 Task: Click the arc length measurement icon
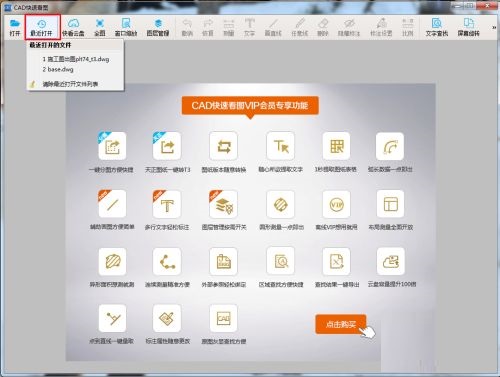click(390, 146)
